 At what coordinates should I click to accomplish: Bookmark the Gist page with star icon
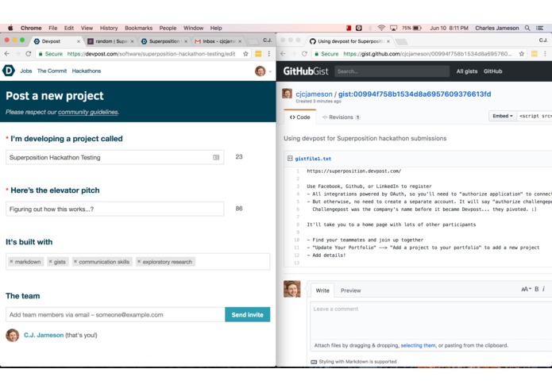pyautogui.click(x=522, y=54)
